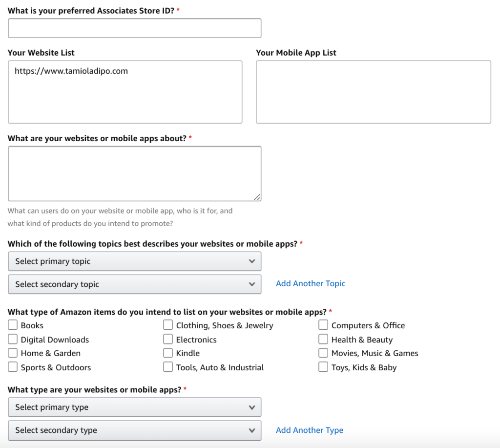The image size is (500, 448).
Task: Click the Add Another Type link
Action: [x=310, y=430]
